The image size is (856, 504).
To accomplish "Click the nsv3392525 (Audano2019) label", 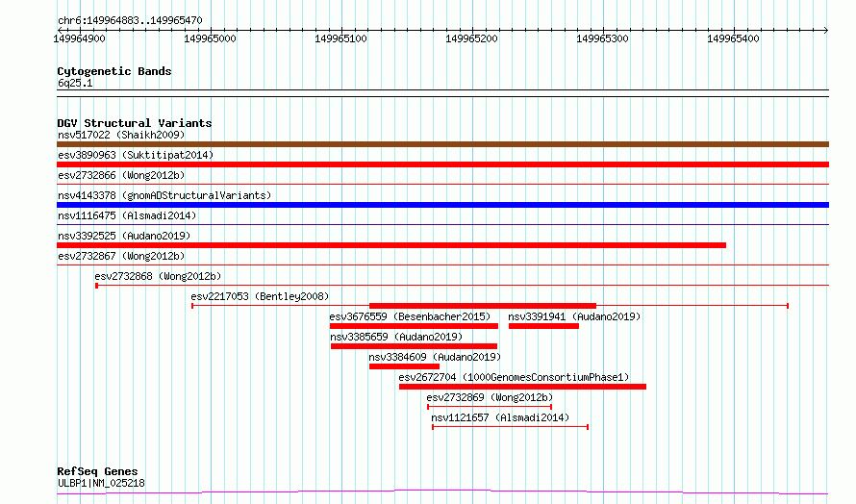I will [x=124, y=236].
